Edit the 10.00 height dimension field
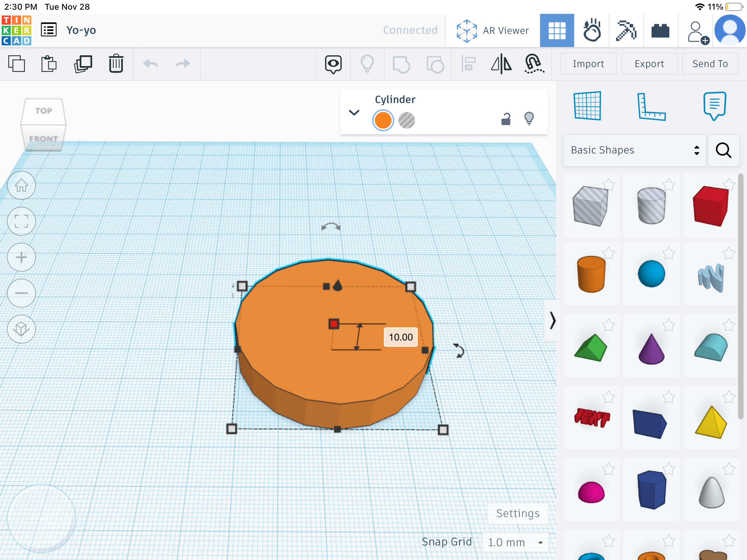This screenshot has height=560, width=747. click(400, 337)
